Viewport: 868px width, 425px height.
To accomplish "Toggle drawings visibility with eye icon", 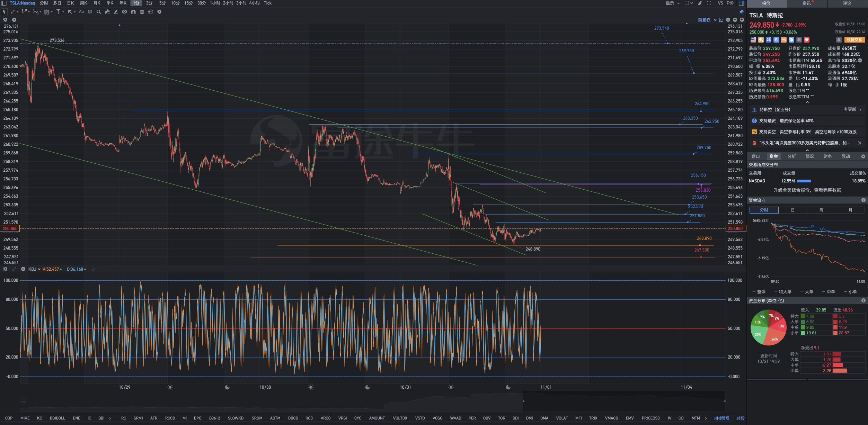I will [x=124, y=12].
